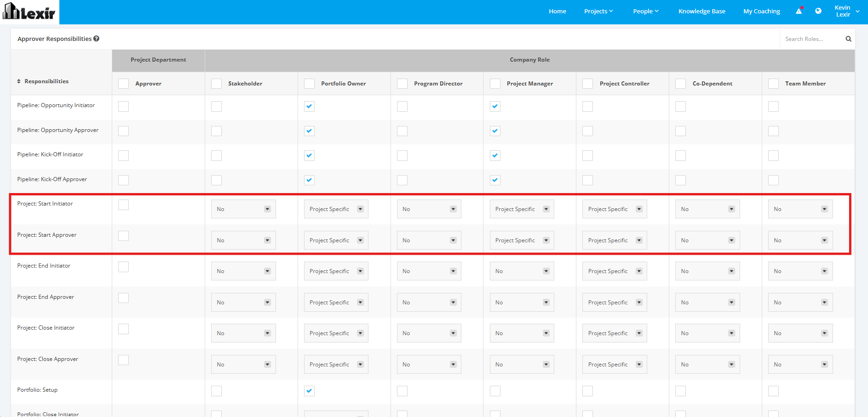Image resolution: width=868 pixels, height=417 pixels.
Task: Open Team Member dropdown for Project: Start Initiator
Action: [x=800, y=209]
